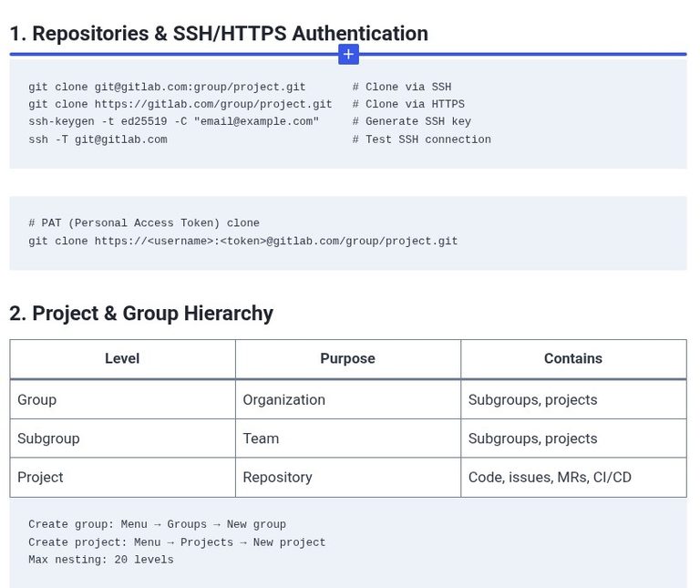This screenshot has width=700, height=588.
Task: Click the "Max nesting: 20 levels" line
Action: coord(101,560)
